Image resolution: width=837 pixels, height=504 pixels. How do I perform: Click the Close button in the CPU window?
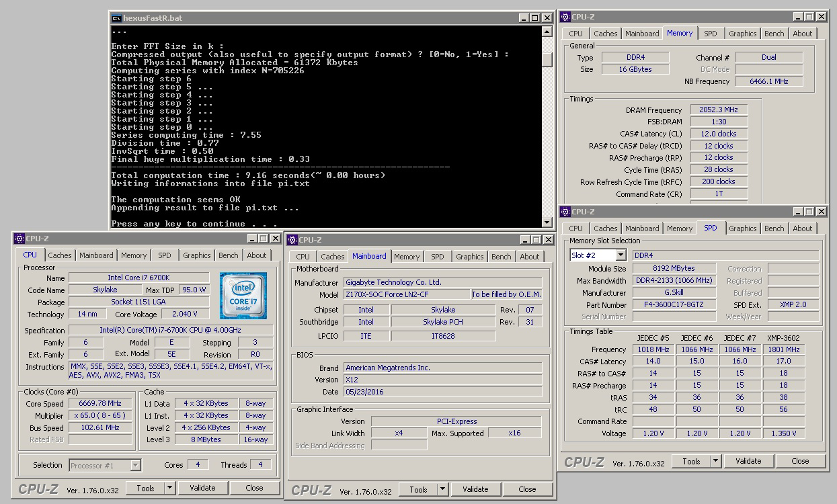pyautogui.click(x=254, y=489)
